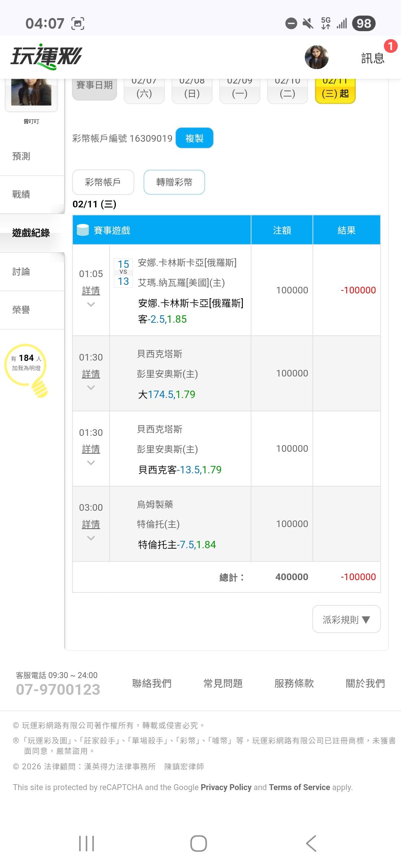Click the 複製 account number button
Viewport: 401px width, 868px height.
coord(194,138)
